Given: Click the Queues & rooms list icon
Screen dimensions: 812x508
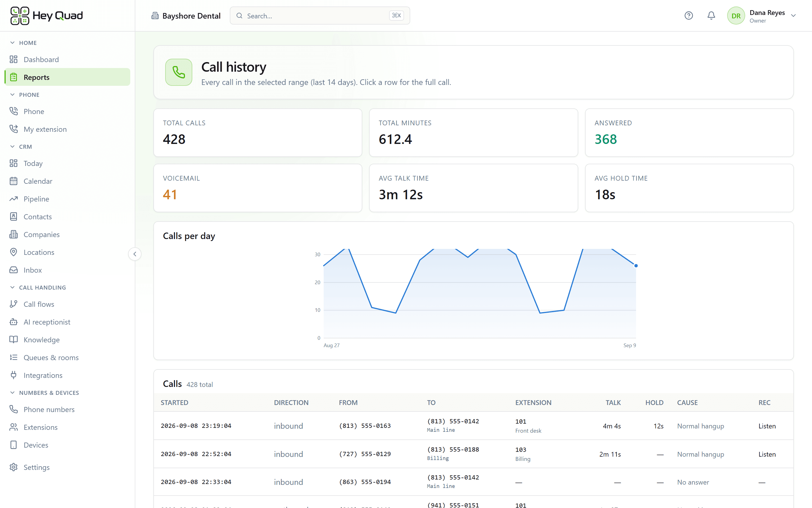Looking at the screenshot, I should point(14,357).
